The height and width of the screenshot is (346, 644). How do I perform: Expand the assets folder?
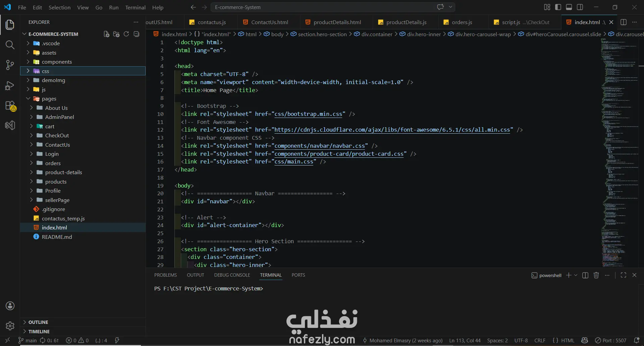[x=83, y=53]
